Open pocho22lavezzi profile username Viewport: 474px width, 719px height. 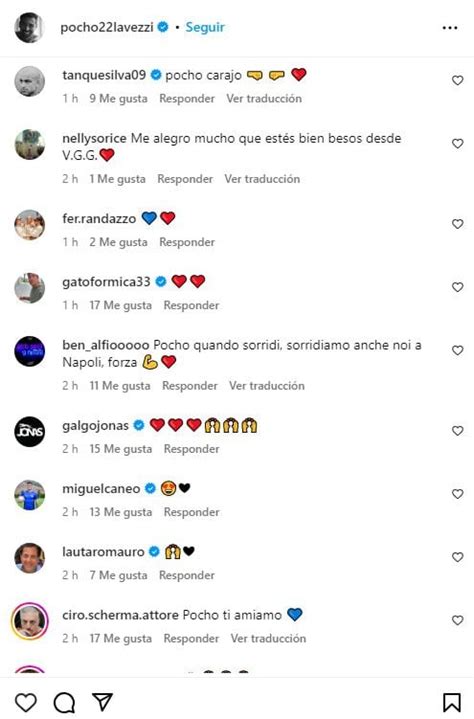click(107, 27)
